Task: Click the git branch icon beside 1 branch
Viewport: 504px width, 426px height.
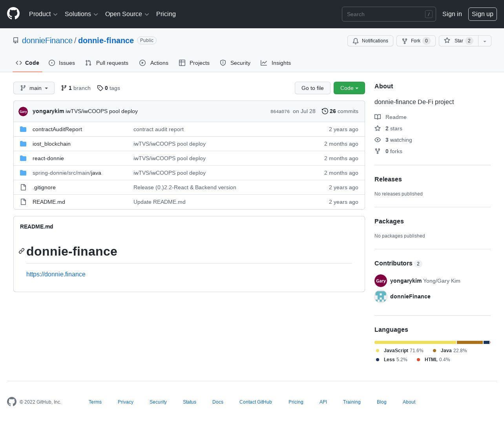Action: [64, 88]
